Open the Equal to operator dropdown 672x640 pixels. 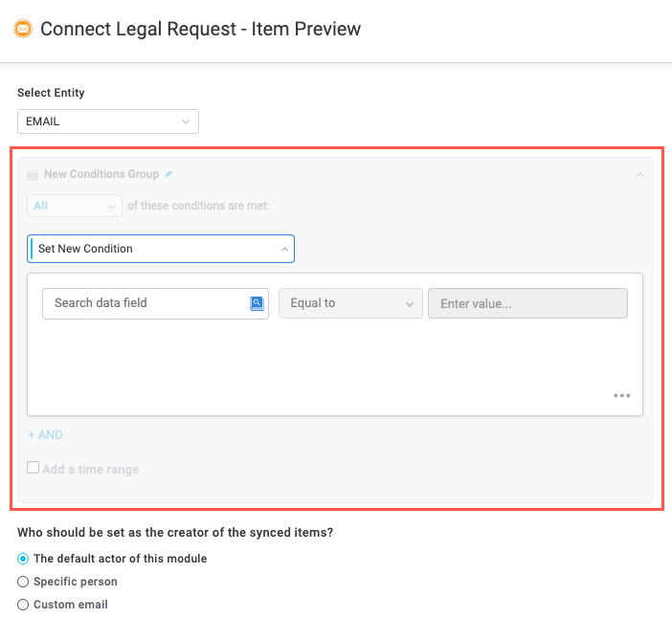349,303
